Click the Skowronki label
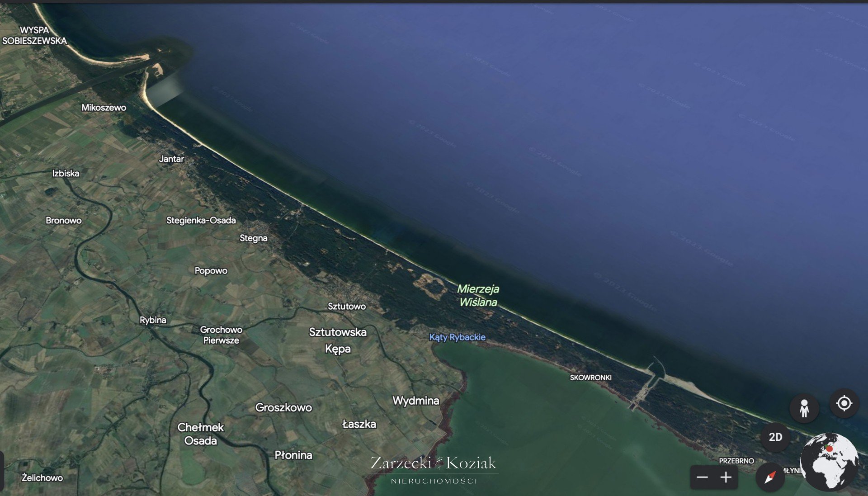Image resolution: width=868 pixels, height=496 pixels. [x=590, y=378]
